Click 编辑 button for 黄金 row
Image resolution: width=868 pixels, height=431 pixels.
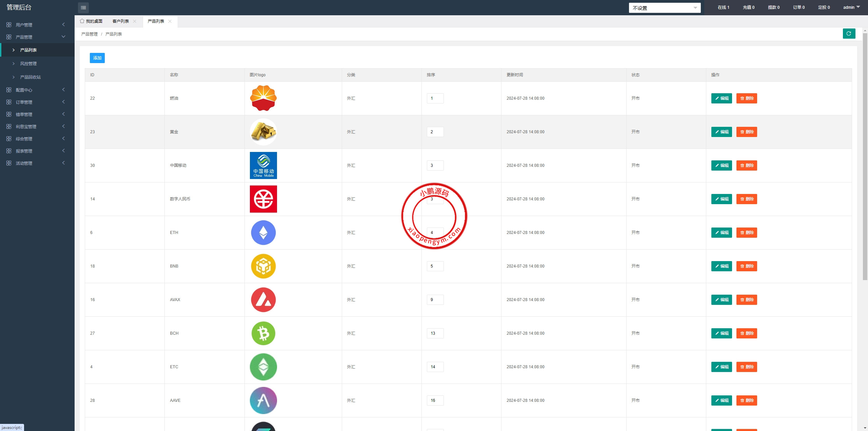[721, 132]
